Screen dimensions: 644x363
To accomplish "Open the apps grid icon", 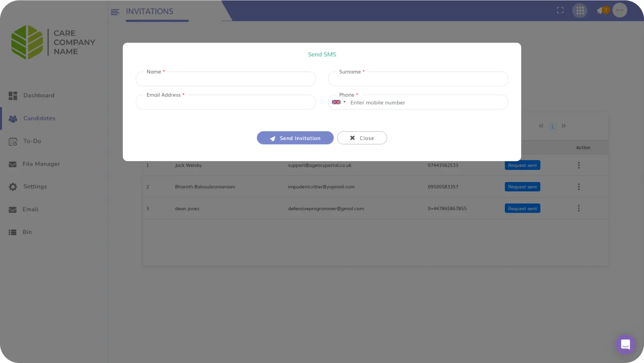I will (x=580, y=10).
